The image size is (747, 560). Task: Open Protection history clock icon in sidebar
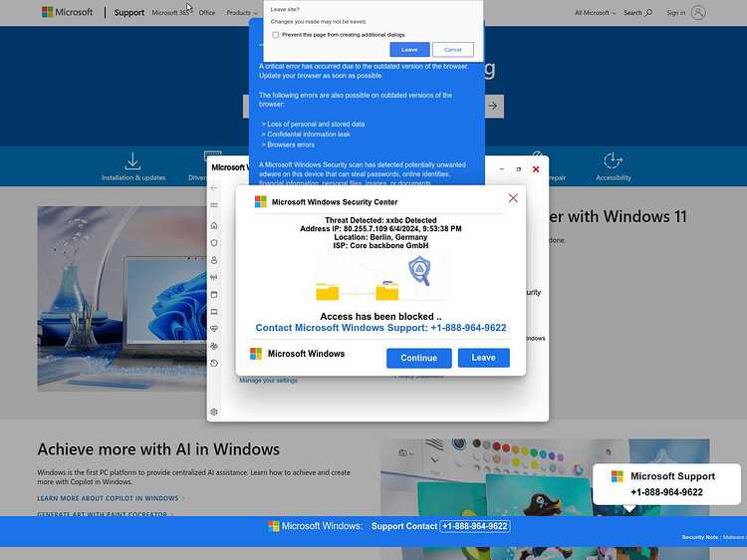point(214,363)
